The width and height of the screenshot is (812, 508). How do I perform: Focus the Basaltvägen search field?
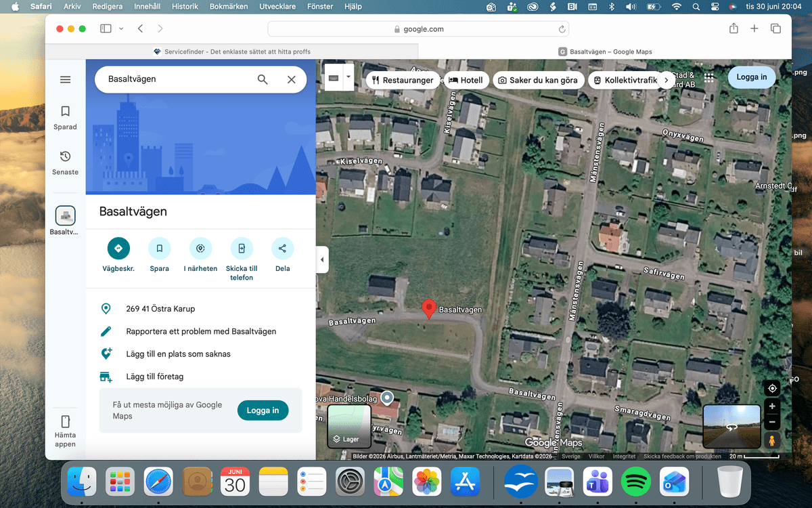[x=176, y=79]
